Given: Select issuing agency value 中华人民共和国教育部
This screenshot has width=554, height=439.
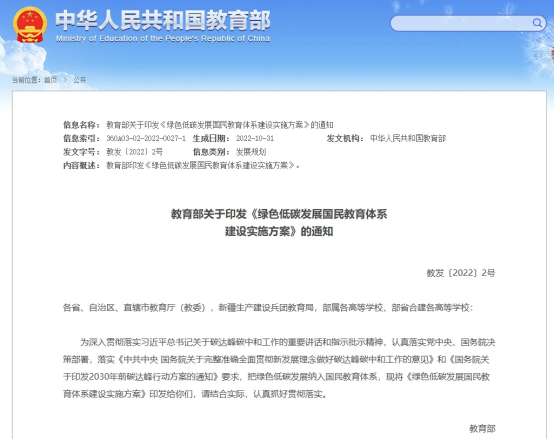Looking at the screenshot, I should [408, 138].
